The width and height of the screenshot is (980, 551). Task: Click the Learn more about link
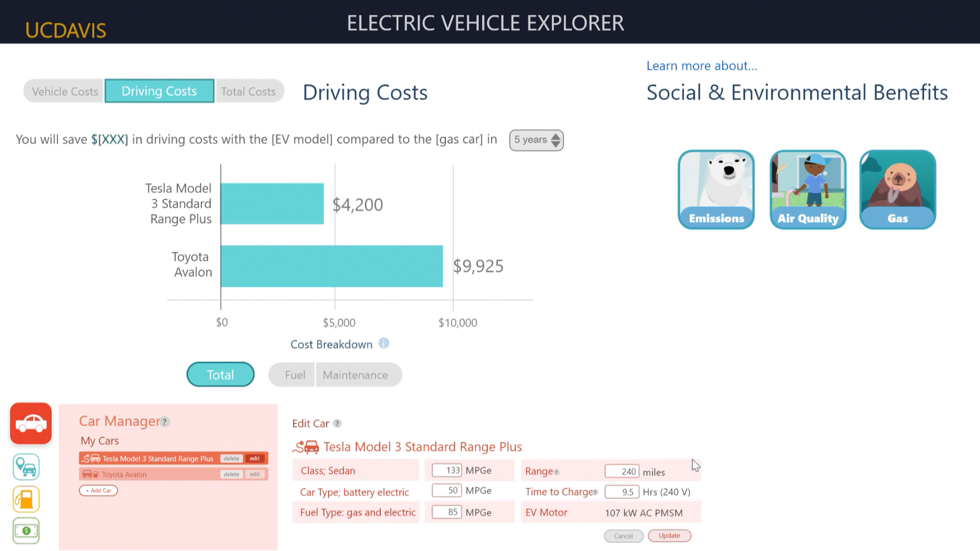(701, 65)
